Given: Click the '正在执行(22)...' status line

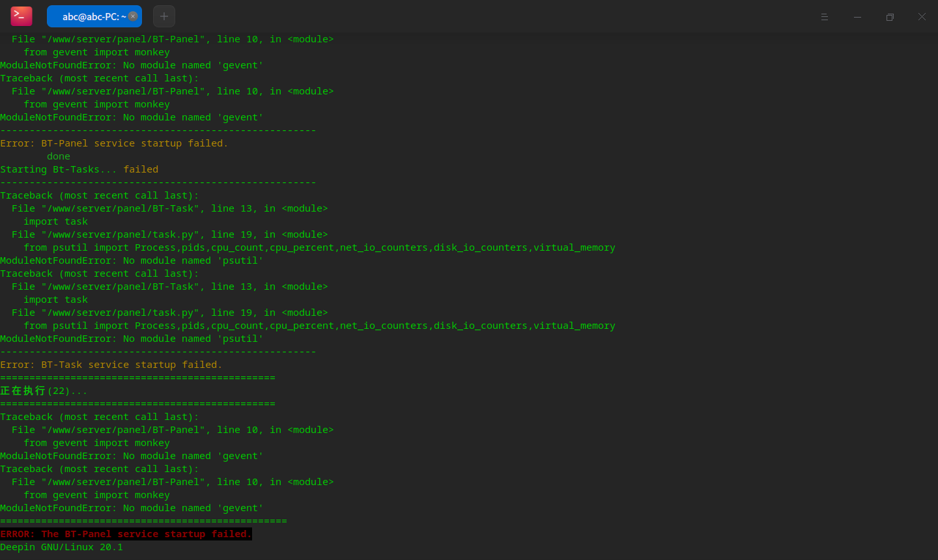Looking at the screenshot, I should 44,391.
